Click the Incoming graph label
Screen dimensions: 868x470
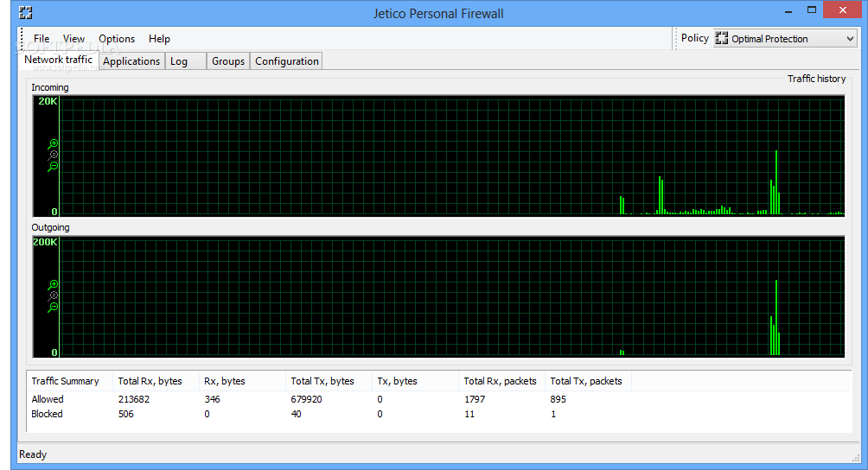(50, 87)
